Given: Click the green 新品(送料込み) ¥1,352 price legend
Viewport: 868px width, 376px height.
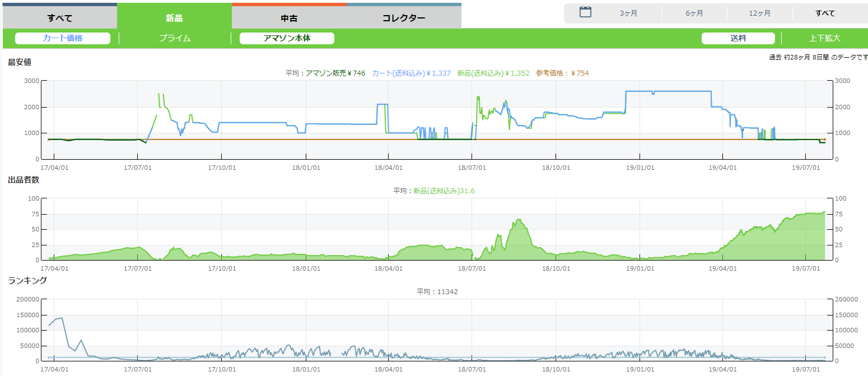Looking at the screenshot, I should pos(493,73).
